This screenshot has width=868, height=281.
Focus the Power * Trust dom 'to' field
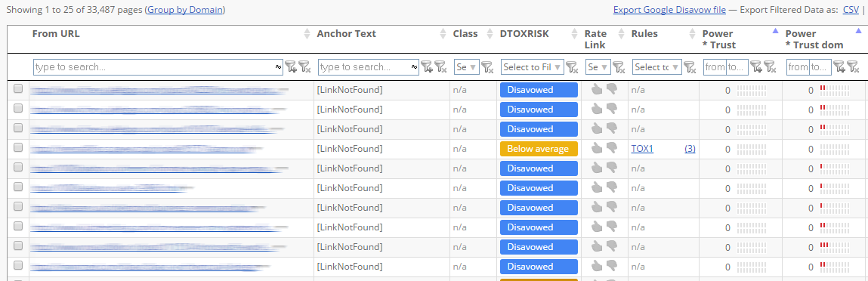[x=820, y=67]
